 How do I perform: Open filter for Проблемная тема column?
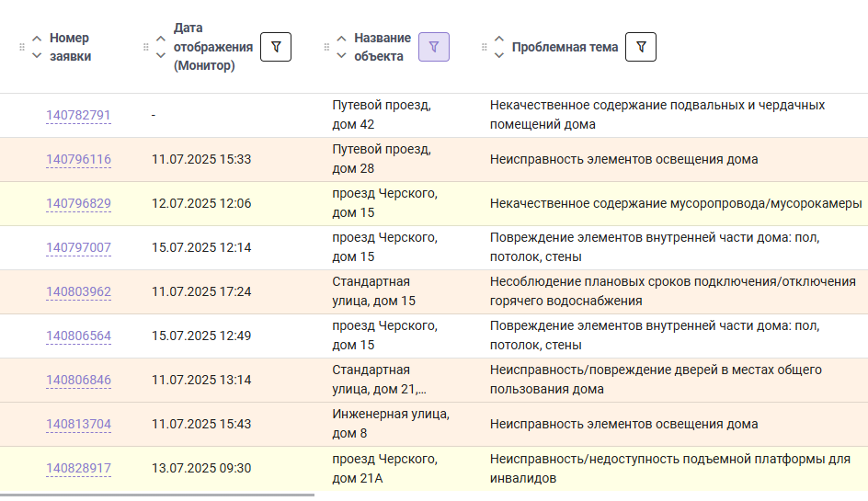(641, 47)
